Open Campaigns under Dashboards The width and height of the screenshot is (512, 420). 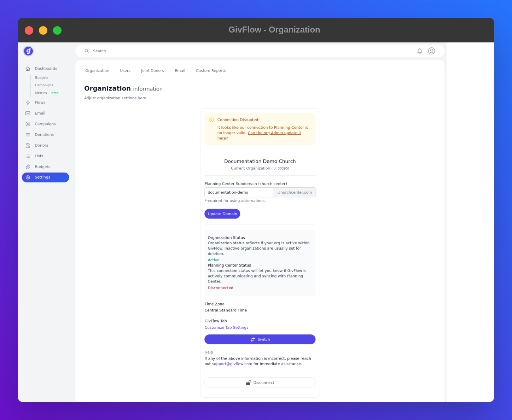[44, 85]
